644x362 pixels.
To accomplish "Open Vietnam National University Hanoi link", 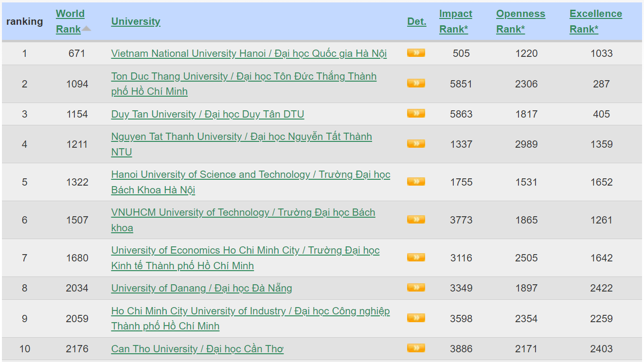I will [x=249, y=53].
